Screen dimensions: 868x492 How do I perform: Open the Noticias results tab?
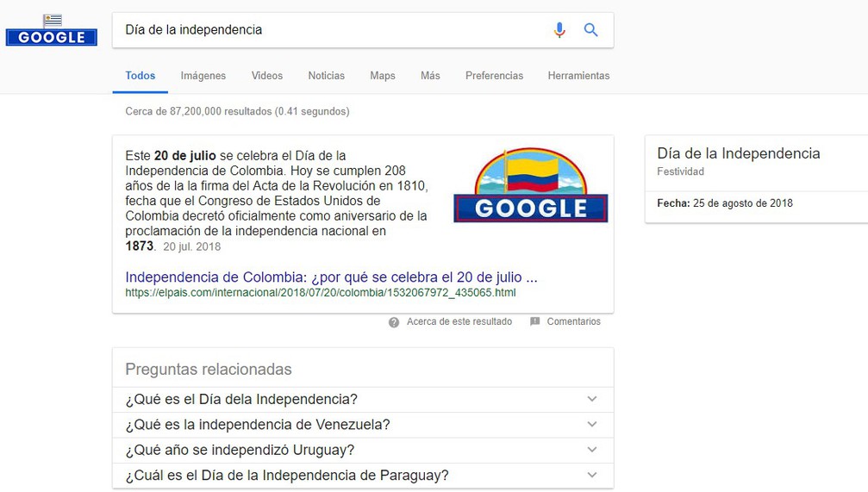click(327, 76)
